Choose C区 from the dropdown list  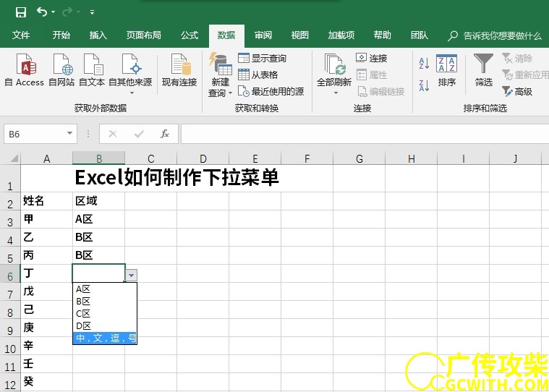pos(105,314)
